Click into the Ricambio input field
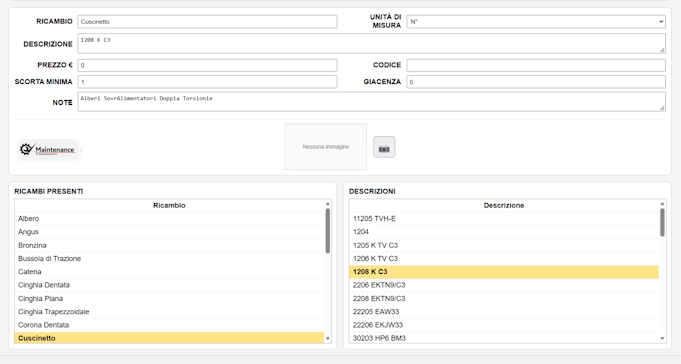This screenshot has width=681, height=364. (207, 22)
